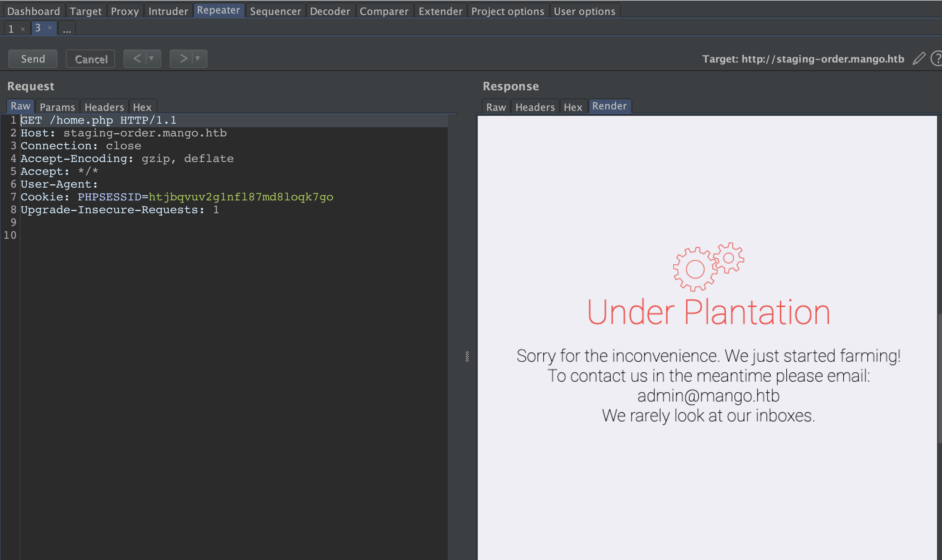Open the Request Hex tab
Screen dimensions: 942x560
click(142, 107)
